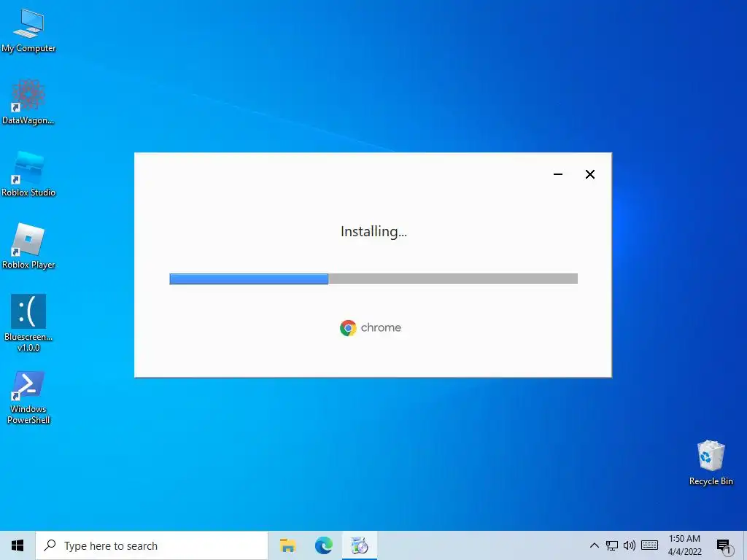Show hidden system tray icons
This screenshot has width=747, height=560.
[x=594, y=545]
